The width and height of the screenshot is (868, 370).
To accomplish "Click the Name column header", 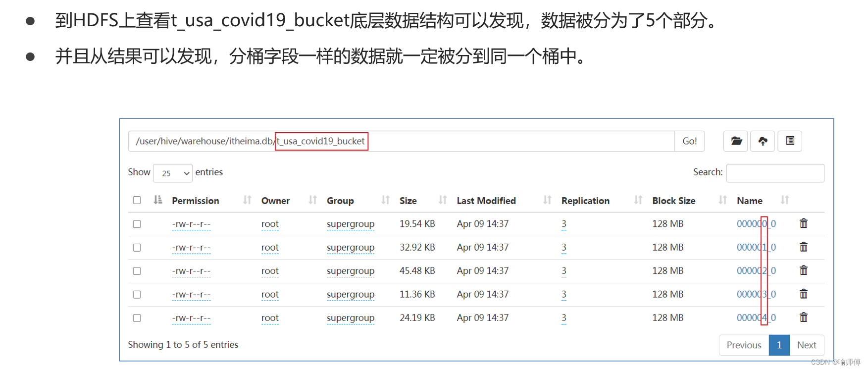I will coord(750,201).
